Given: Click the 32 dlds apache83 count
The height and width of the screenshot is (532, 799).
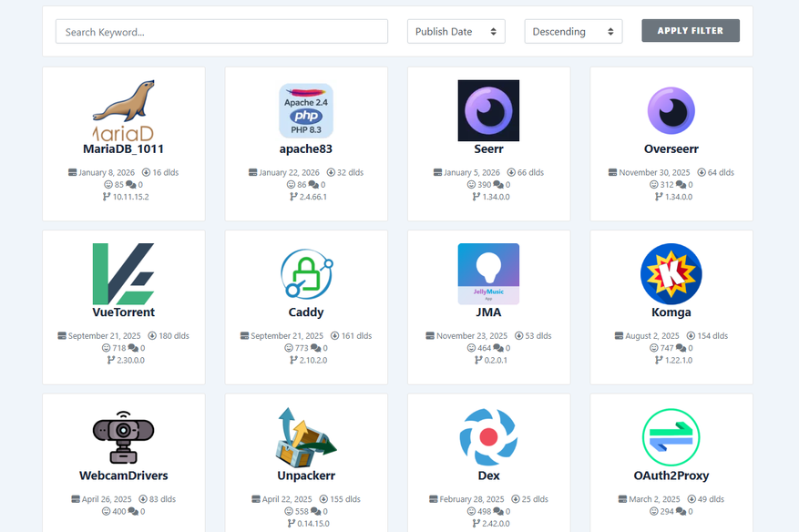Looking at the screenshot, I should 350,172.
